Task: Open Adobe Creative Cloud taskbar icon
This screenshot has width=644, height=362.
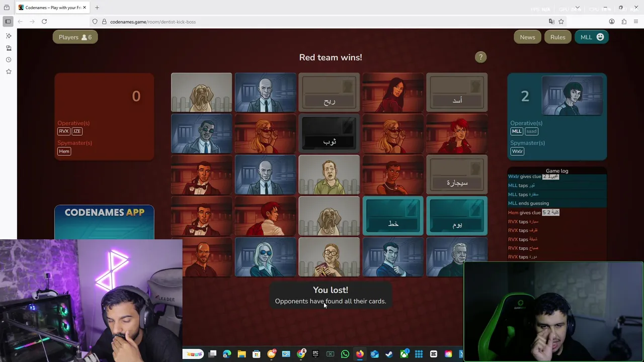Action: pyautogui.click(x=448, y=354)
